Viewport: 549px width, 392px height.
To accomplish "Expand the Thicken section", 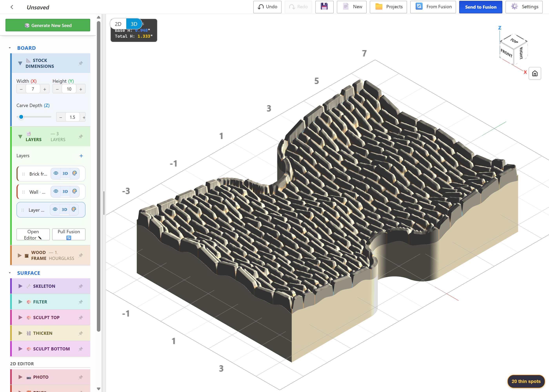I will tap(21, 333).
